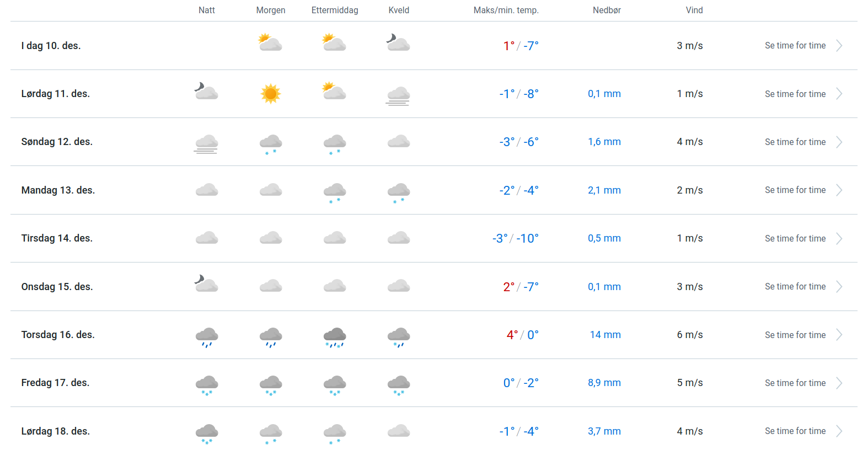Click the Maks/min. temp. column header
Image resolution: width=868 pixels, height=455 pixels.
[x=506, y=10]
